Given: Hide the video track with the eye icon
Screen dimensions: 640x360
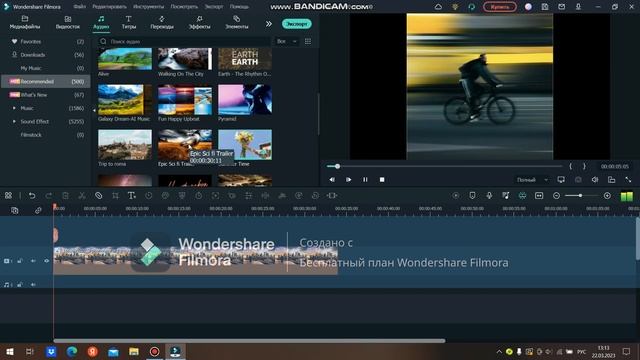Looking at the screenshot, I should click(x=47, y=261).
